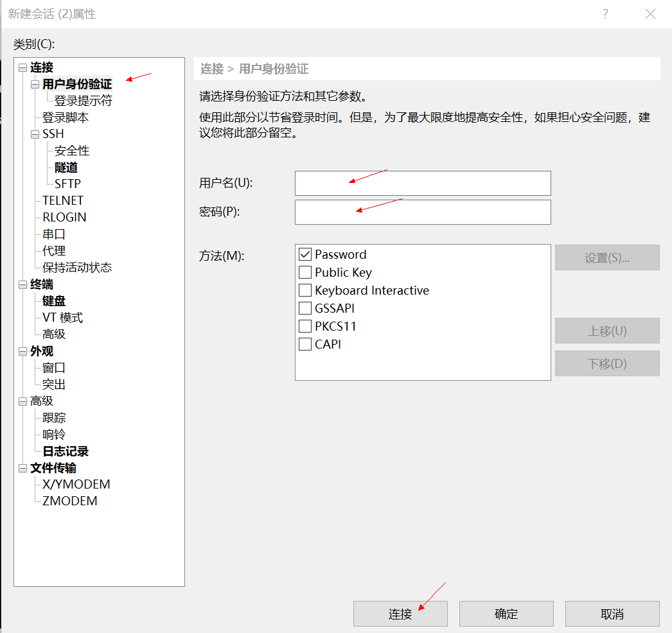Select the TELNET category

pyautogui.click(x=62, y=200)
